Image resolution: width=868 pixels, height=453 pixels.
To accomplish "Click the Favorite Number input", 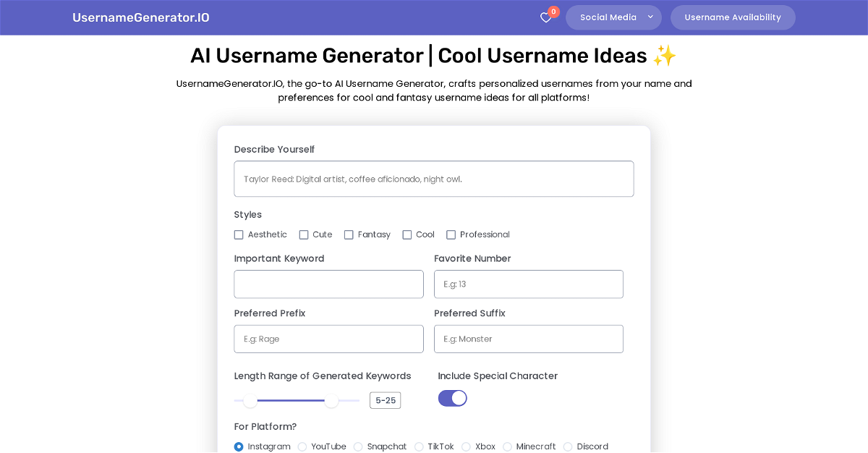I will (529, 284).
